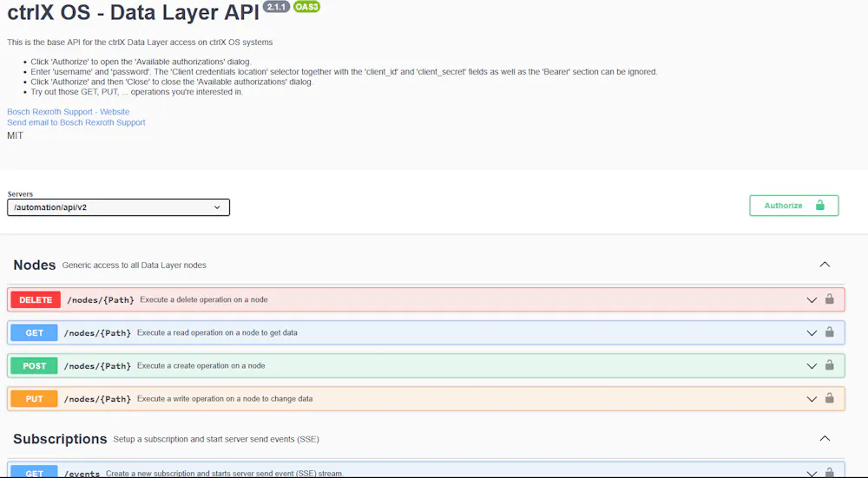Collapse the Nodes section using its arrow
Image resolution: width=868 pixels, height=478 pixels.
825,265
